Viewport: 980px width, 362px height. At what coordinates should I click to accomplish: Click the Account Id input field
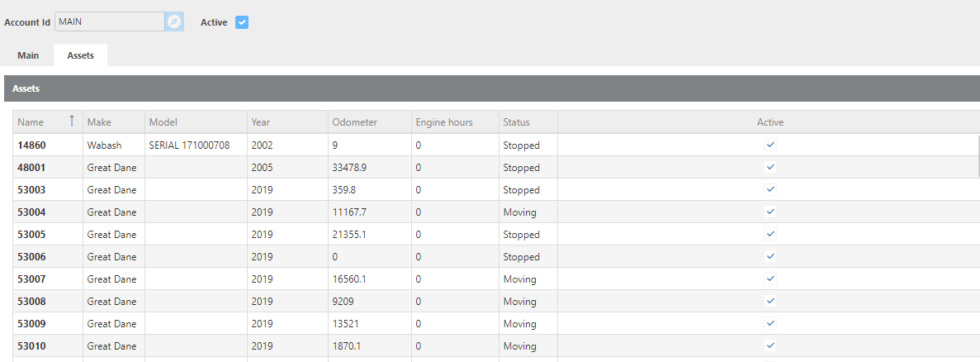pos(109,22)
